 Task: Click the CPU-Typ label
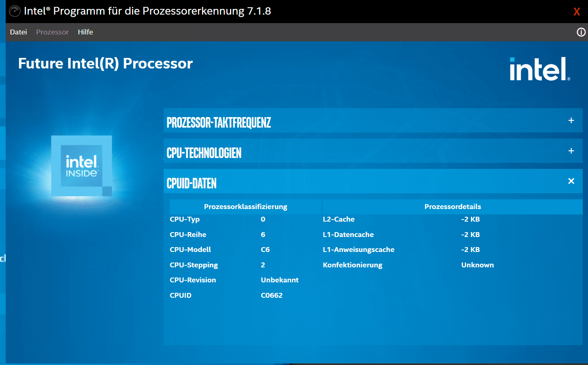coord(185,219)
